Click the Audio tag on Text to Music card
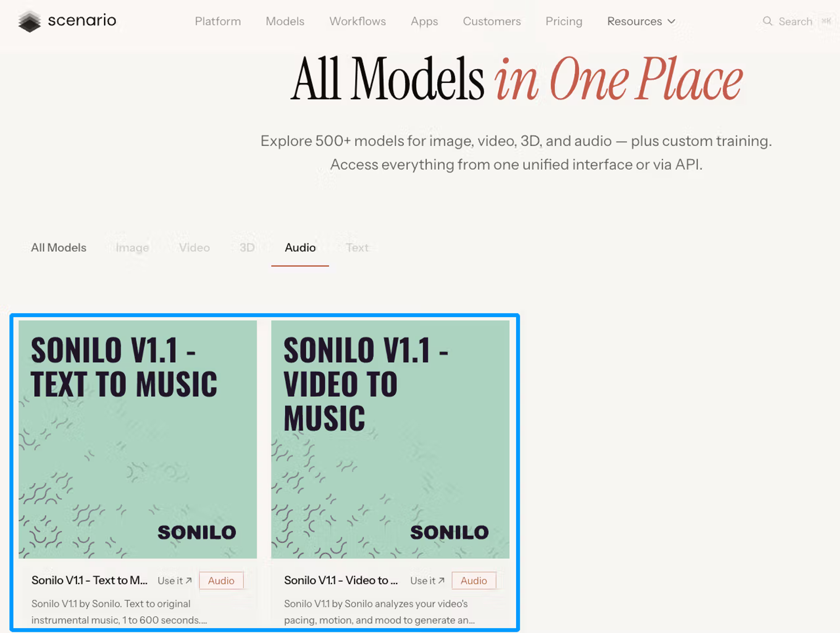 click(221, 581)
